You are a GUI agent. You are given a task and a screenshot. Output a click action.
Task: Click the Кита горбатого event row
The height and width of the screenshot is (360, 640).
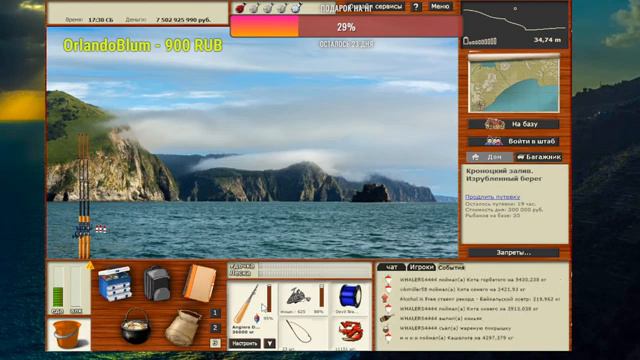click(x=473, y=280)
